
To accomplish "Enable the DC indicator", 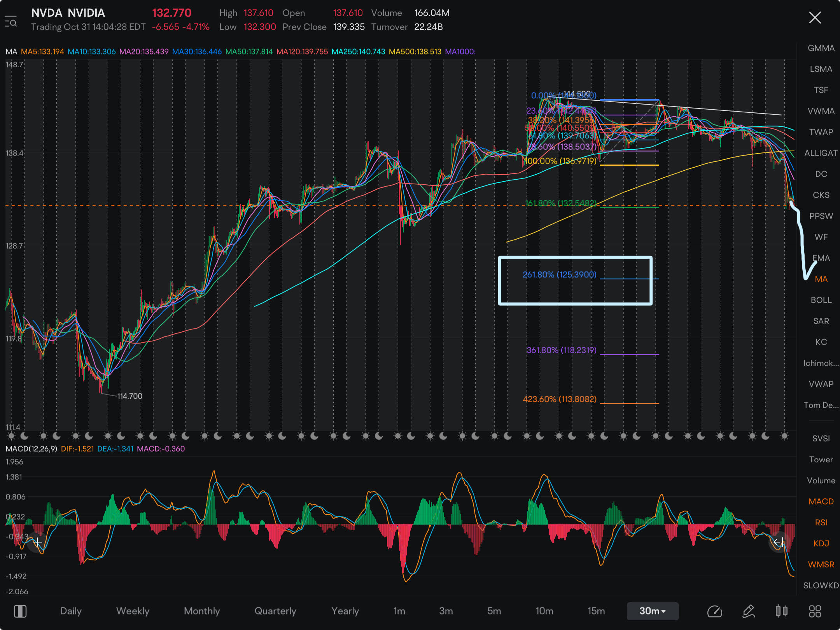I will tap(821, 174).
